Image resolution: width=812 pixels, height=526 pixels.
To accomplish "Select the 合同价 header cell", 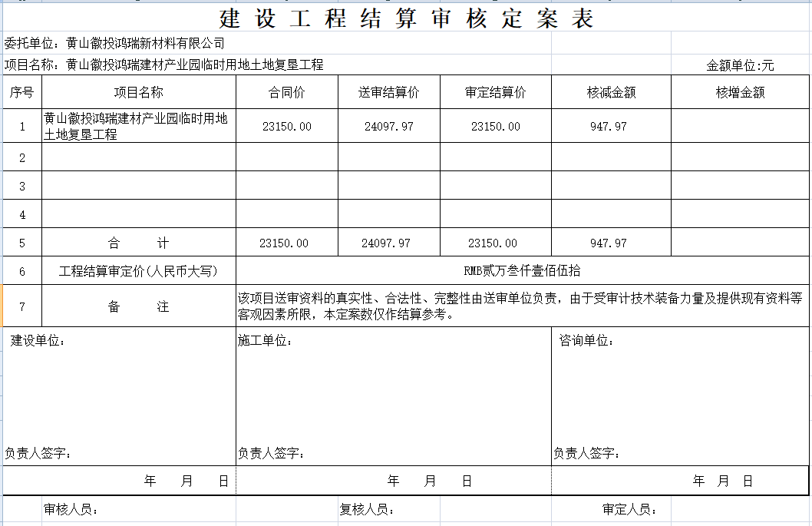I will (286, 93).
